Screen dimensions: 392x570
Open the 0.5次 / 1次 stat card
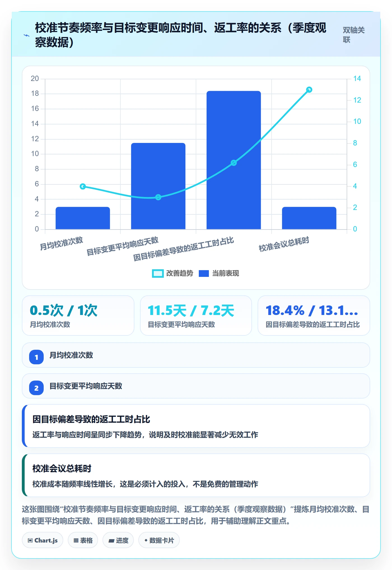point(78,316)
